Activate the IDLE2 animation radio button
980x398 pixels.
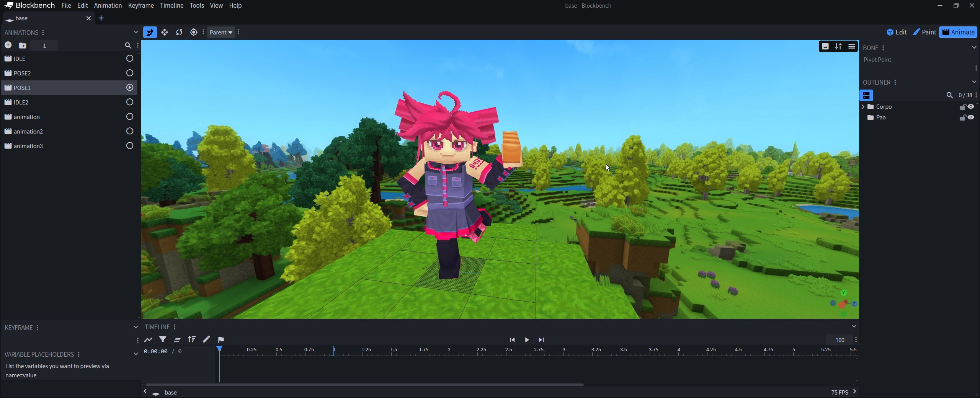(x=130, y=102)
